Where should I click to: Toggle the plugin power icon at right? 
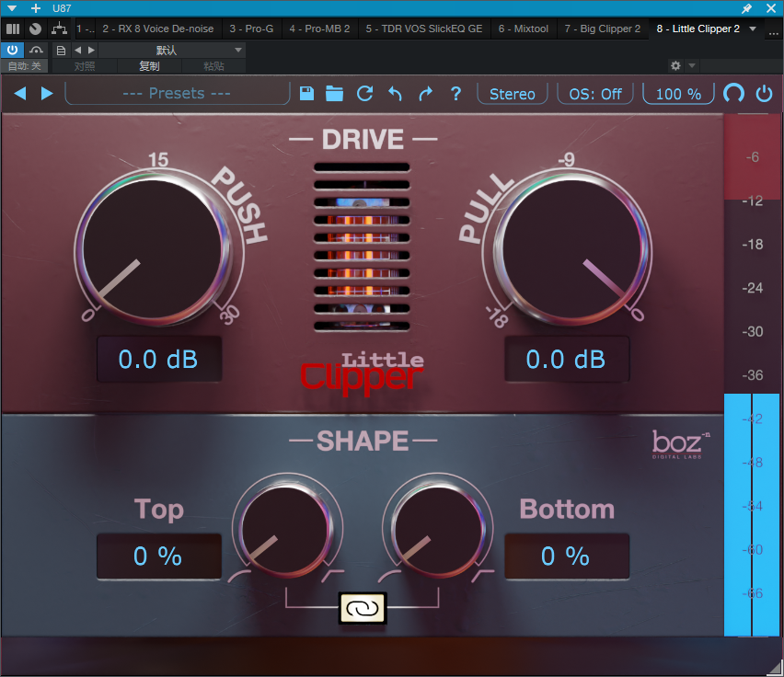764,94
